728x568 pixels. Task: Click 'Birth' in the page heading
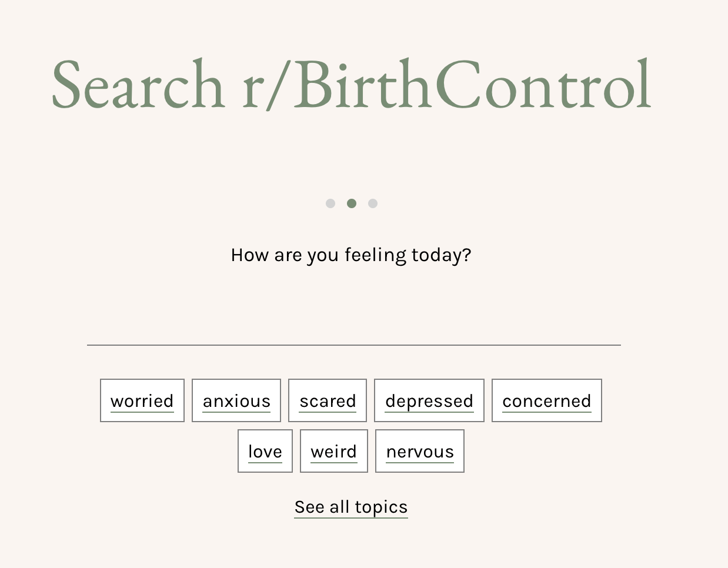click(x=362, y=85)
